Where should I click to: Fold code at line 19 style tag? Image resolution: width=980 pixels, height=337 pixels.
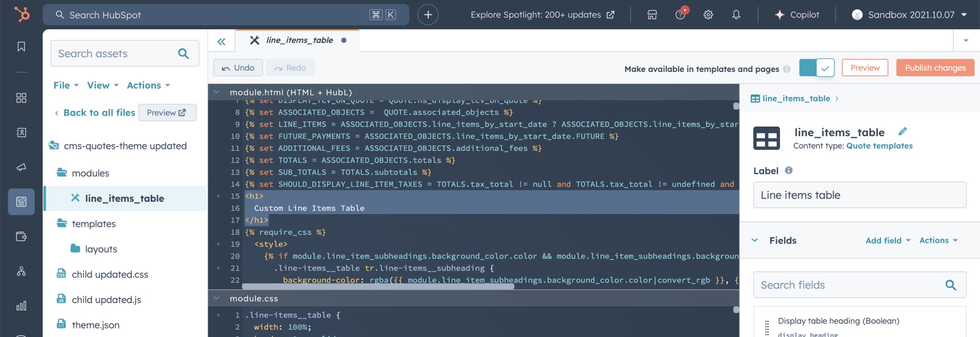point(218,244)
